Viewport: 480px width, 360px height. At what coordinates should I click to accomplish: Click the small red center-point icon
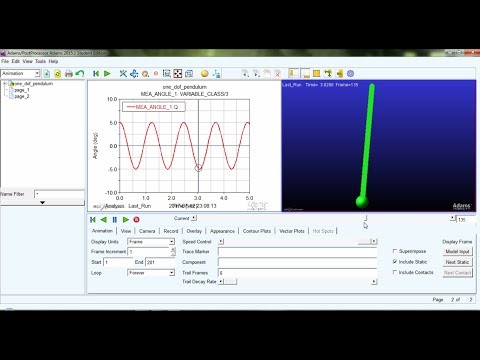[x=156, y=74]
